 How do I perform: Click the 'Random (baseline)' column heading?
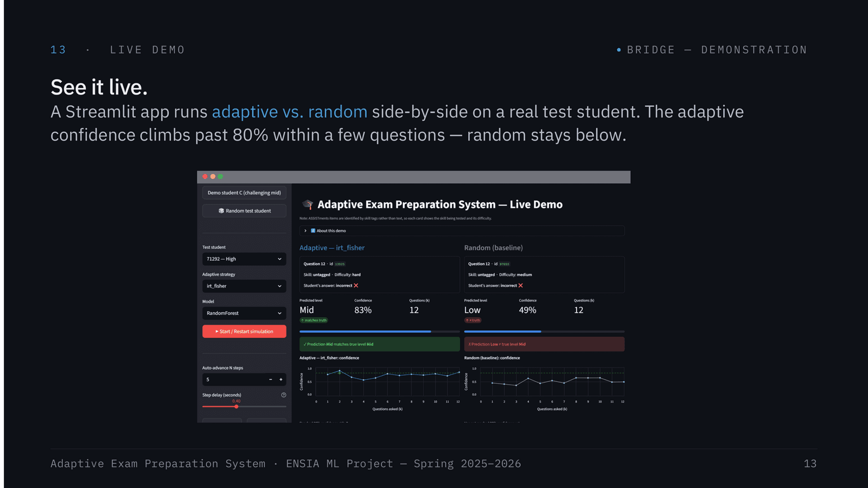(x=494, y=248)
